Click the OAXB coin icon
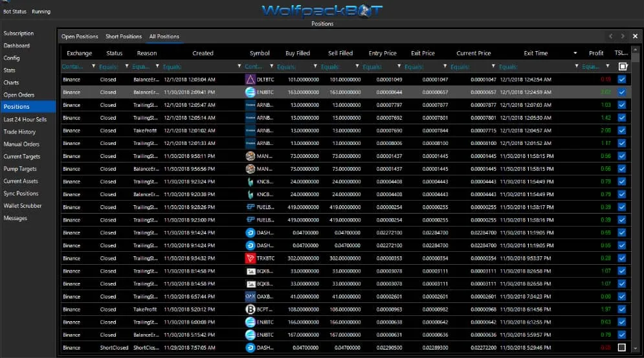Viewport: 644px width, 358px height. [250, 296]
